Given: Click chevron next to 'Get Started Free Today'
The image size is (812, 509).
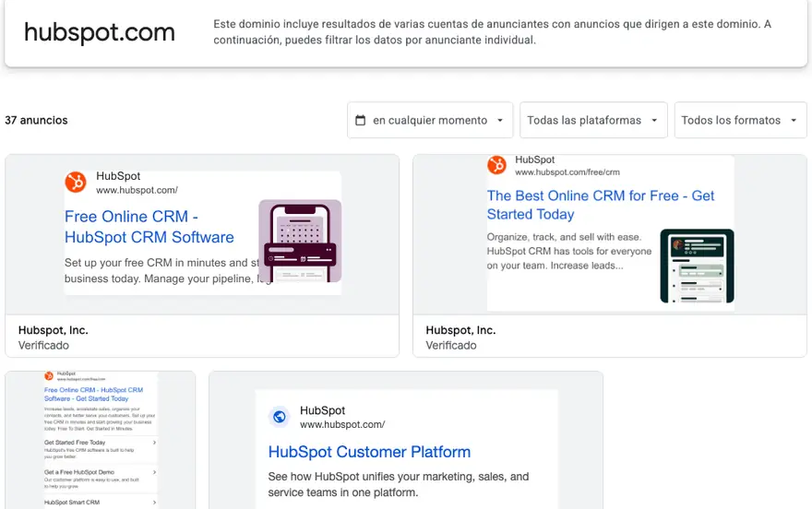Looking at the screenshot, I should [x=154, y=443].
